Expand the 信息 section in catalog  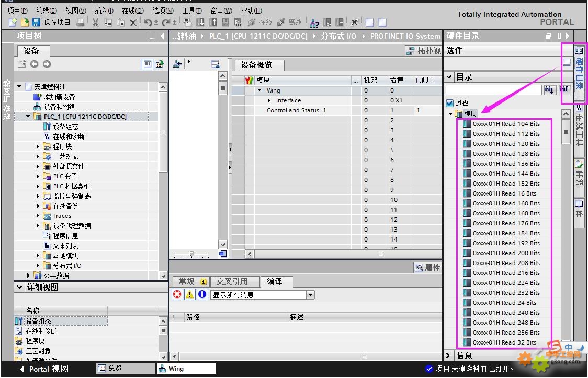[448, 355]
